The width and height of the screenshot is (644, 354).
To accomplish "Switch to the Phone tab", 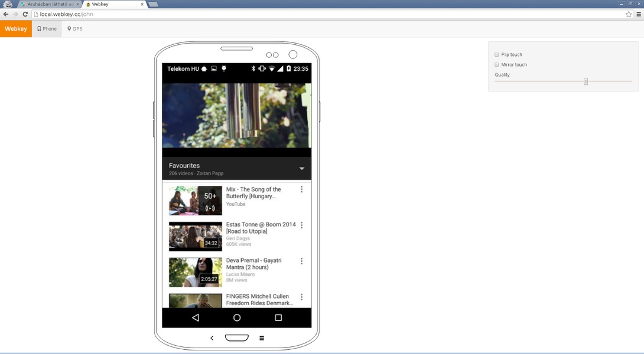I will pos(47,29).
